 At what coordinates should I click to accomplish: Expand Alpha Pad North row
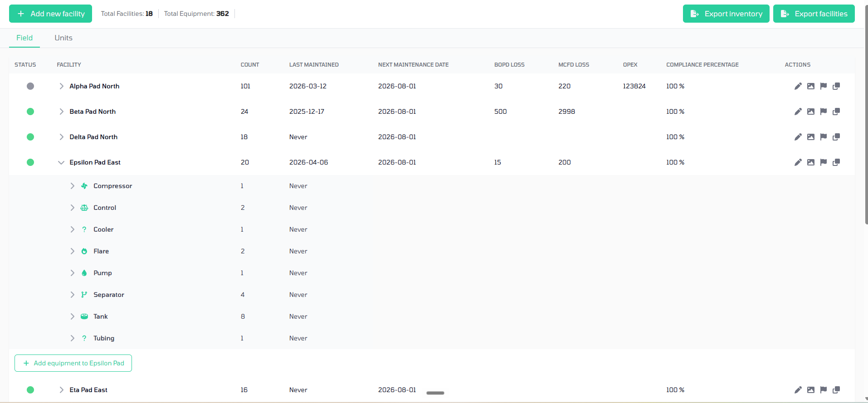point(61,86)
